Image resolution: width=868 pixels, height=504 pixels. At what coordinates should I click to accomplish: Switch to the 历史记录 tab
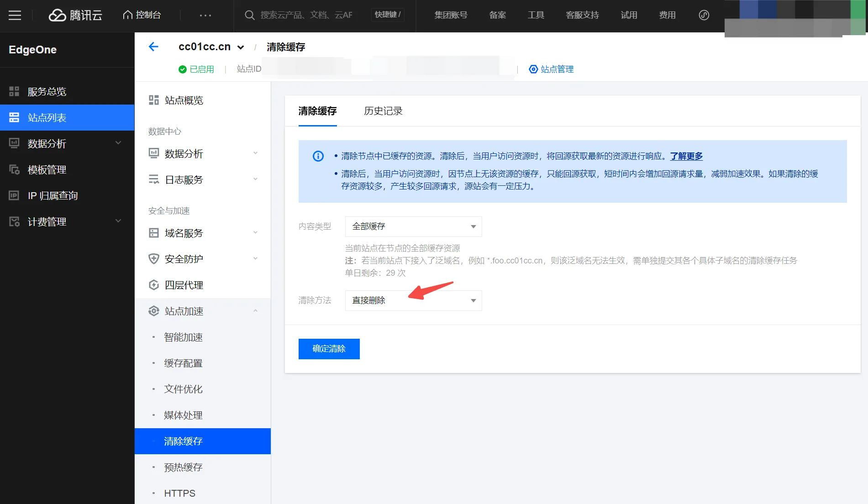383,111
